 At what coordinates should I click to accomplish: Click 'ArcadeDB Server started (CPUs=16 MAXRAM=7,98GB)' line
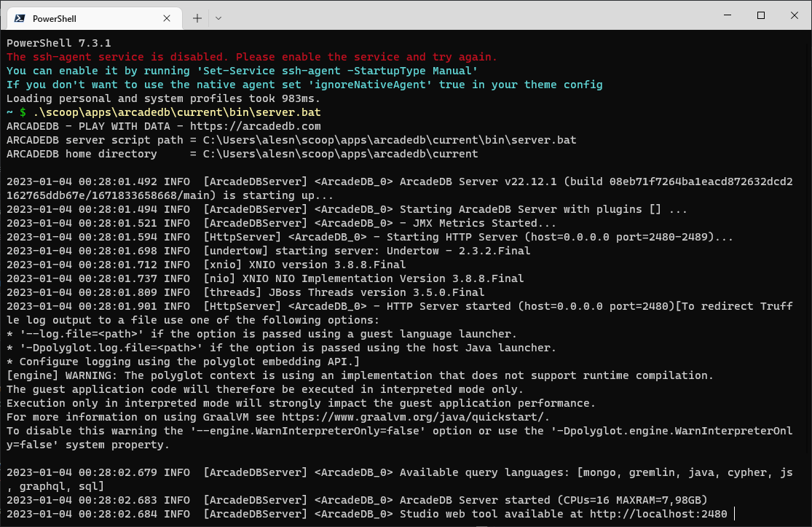click(x=357, y=500)
